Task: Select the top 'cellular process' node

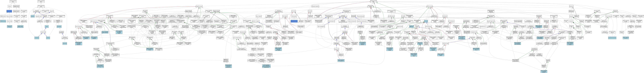Action: (430, 6)
